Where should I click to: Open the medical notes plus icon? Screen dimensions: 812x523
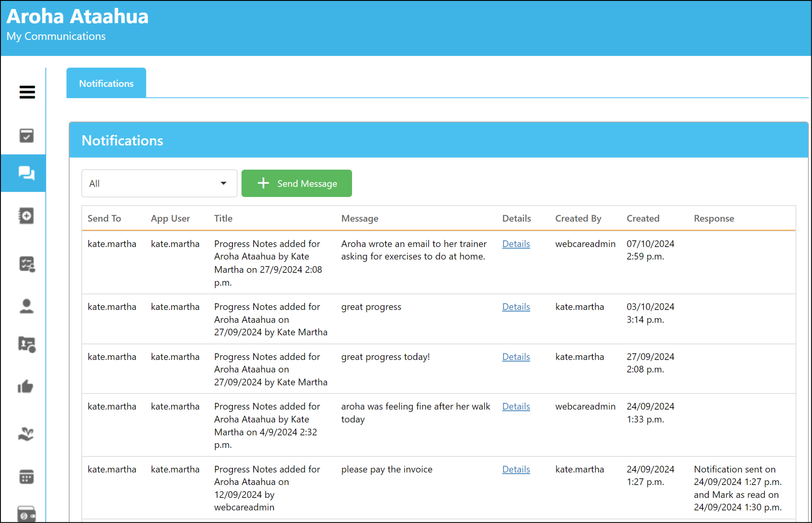[26, 216]
